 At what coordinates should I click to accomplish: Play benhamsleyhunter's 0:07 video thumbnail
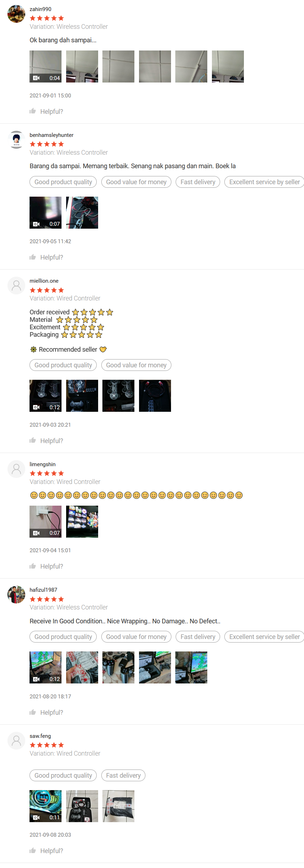click(46, 213)
